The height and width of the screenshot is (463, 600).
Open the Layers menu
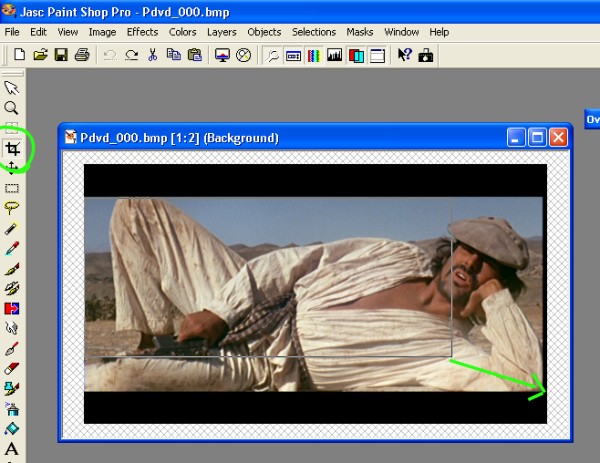tap(221, 32)
